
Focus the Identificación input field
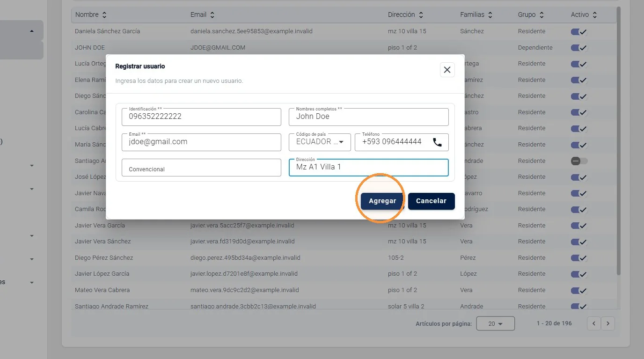point(201,117)
